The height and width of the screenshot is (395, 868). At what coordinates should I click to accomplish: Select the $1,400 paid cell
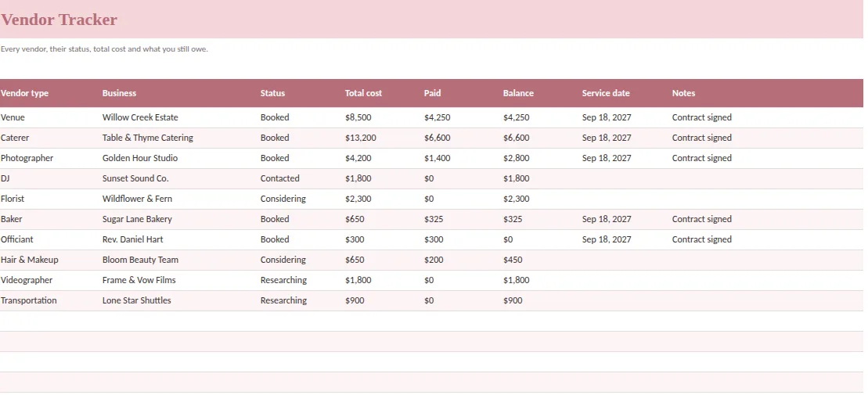point(438,158)
